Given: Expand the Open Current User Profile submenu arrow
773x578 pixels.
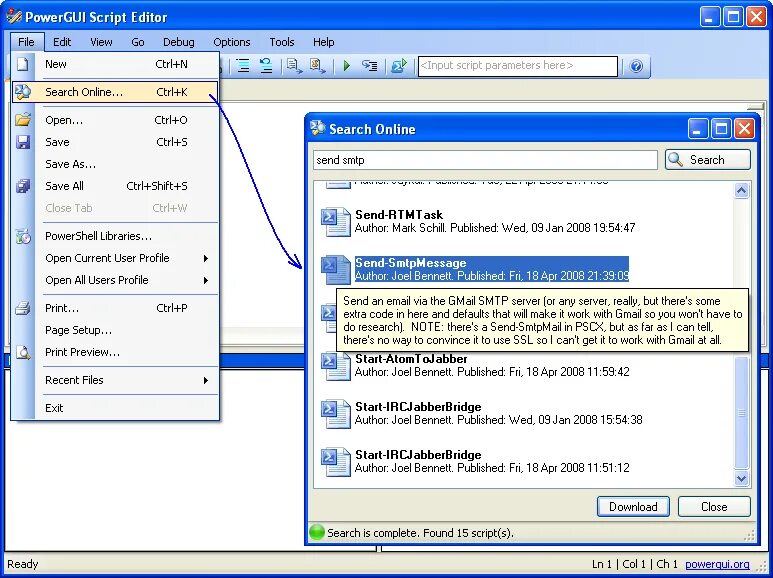Looking at the screenshot, I should [x=206, y=258].
